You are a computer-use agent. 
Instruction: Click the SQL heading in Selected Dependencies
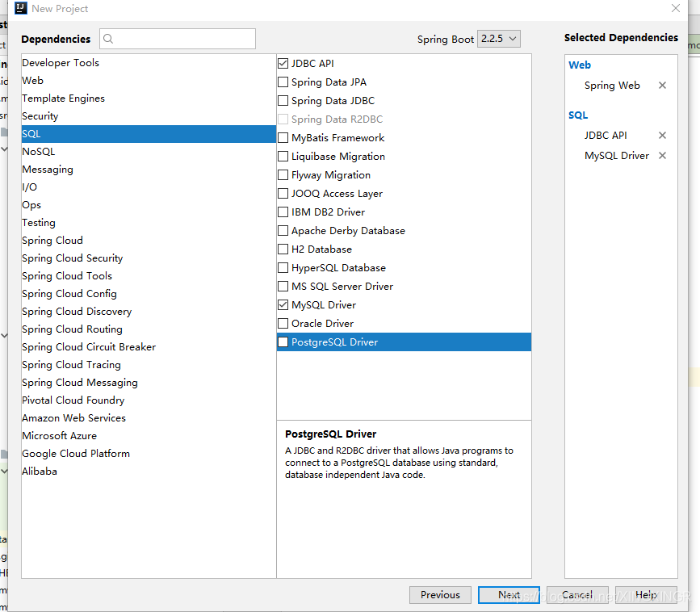(x=578, y=115)
